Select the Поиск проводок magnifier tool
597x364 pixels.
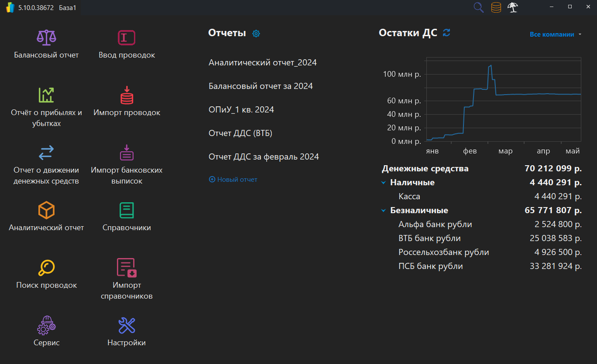(x=46, y=267)
